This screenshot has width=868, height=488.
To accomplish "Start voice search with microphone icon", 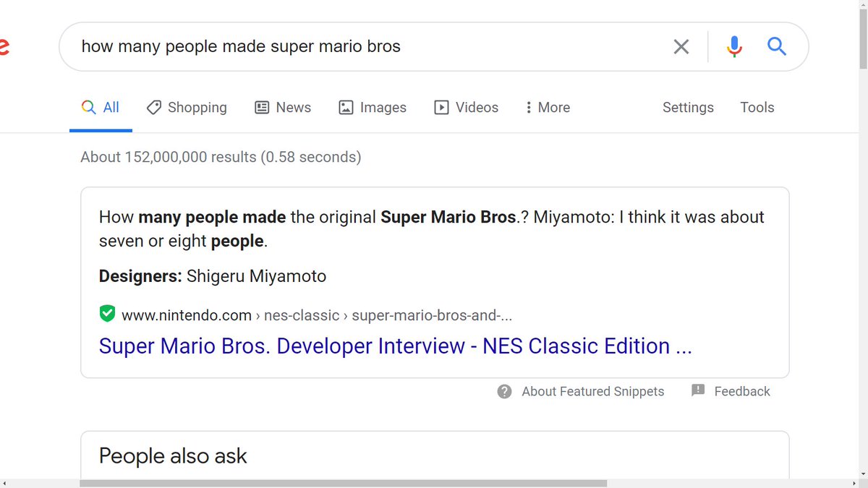I will (734, 47).
